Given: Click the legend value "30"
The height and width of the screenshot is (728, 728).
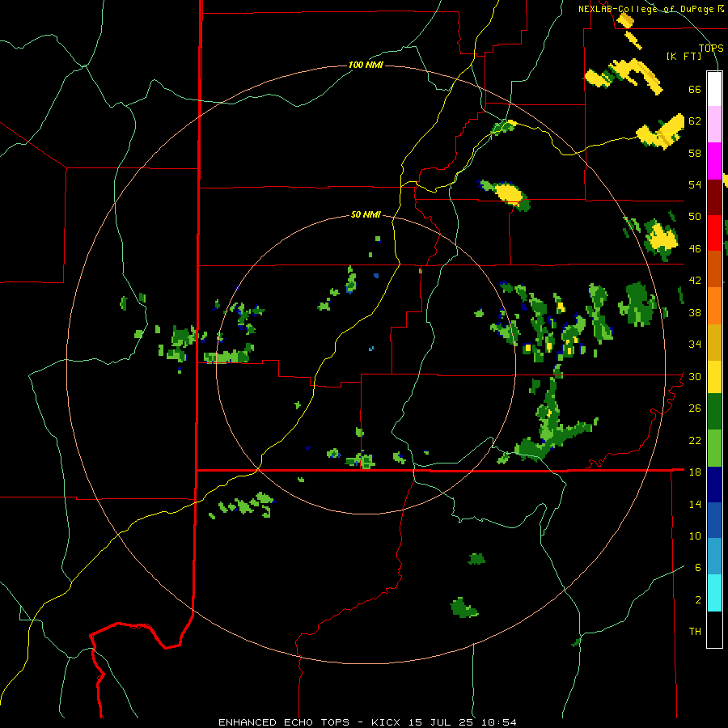Looking at the screenshot, I should tap(695, 376).
